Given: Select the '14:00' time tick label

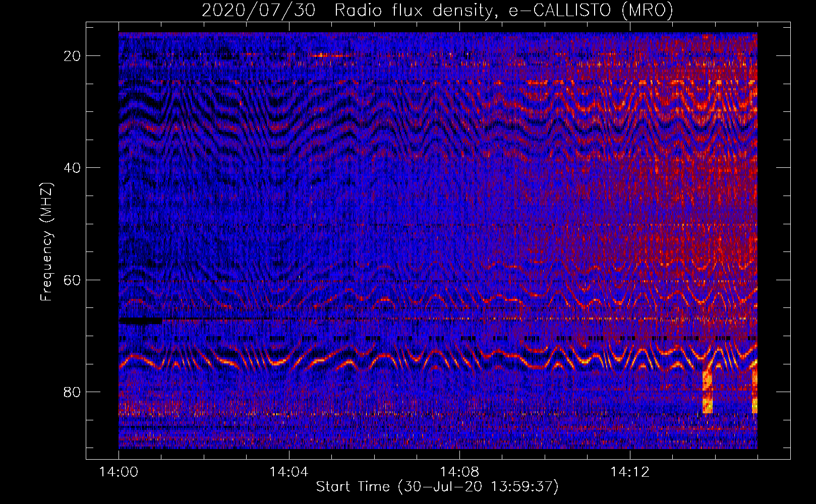Looking at the screenshot, I should click(119, 472).
